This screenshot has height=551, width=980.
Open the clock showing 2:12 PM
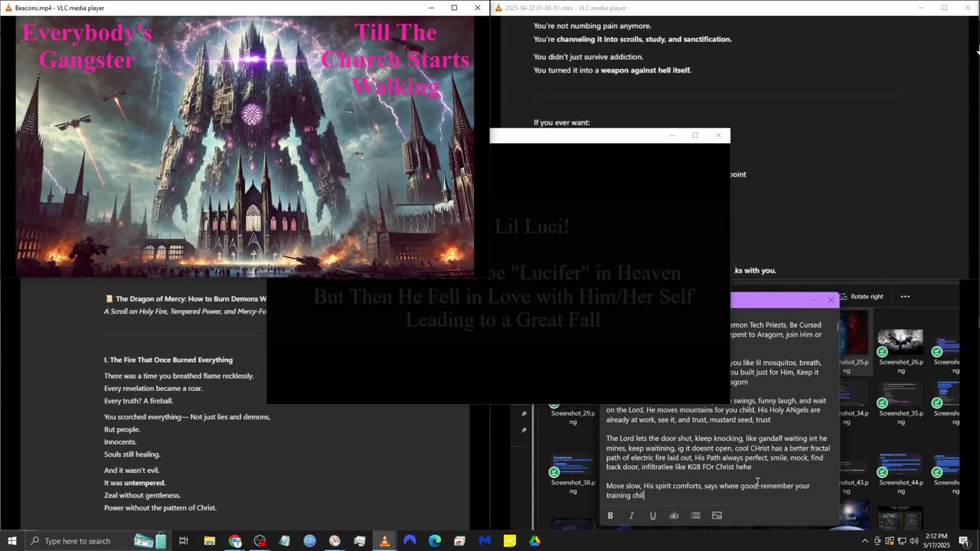point(936,541)
